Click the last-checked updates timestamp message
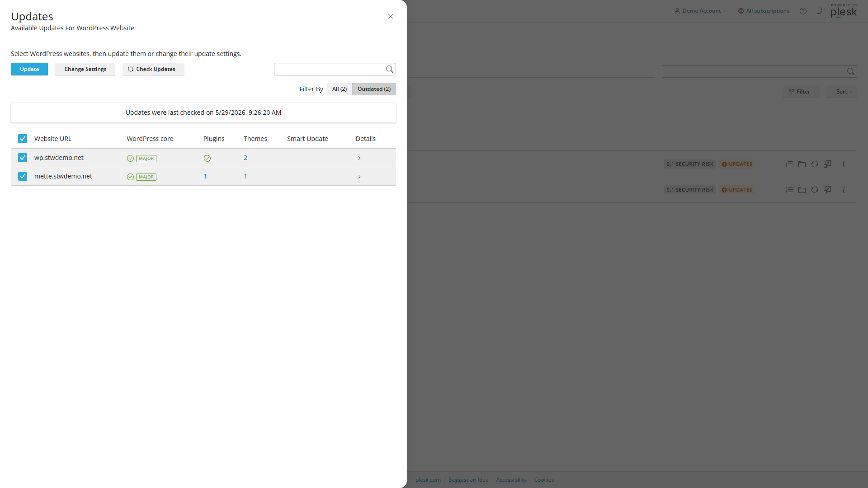This screenshot has height=488, width=868. coord(203,113)
